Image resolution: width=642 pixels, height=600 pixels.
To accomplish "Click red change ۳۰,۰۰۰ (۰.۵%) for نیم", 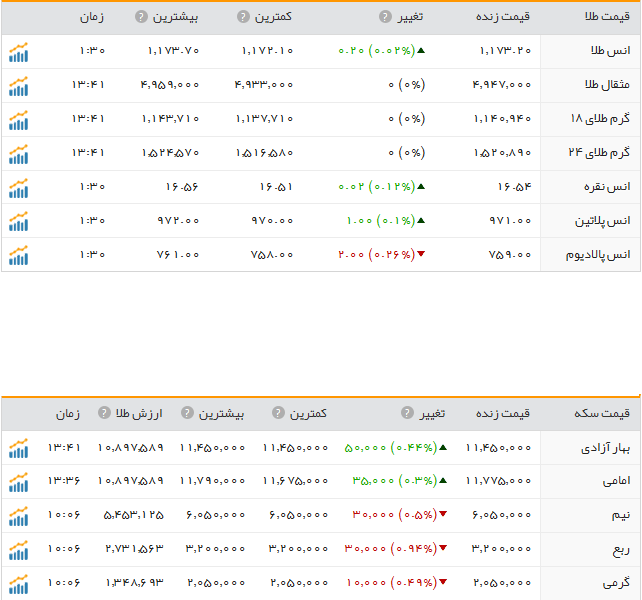I will (400, 515).
